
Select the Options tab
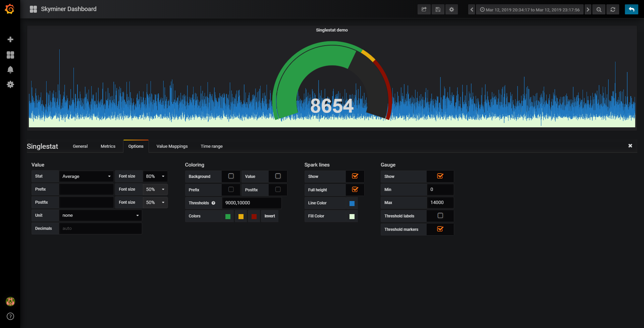(x=136, y=146)
